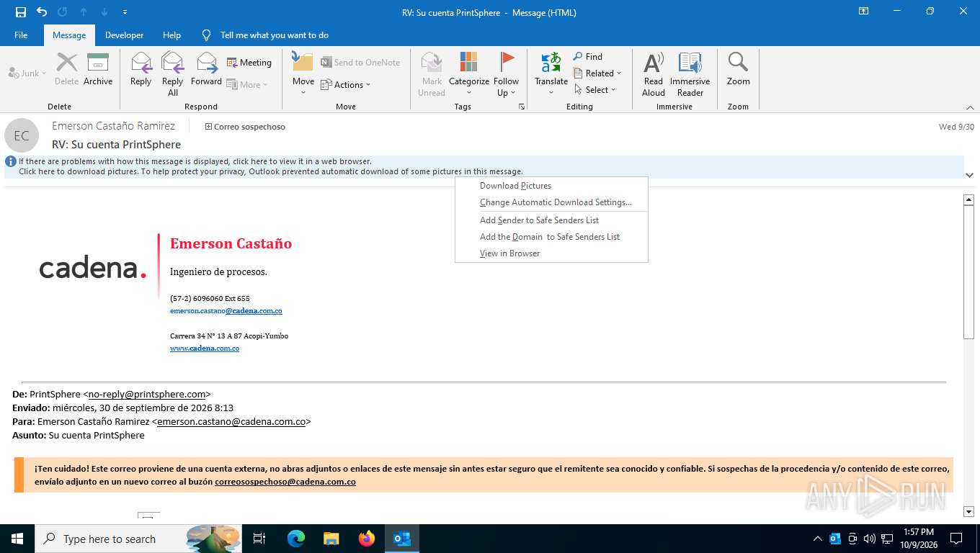Click the correosospechoso@cadena.com.co link
This screenshot has width=980, height=553.
(x=285, y=482)
